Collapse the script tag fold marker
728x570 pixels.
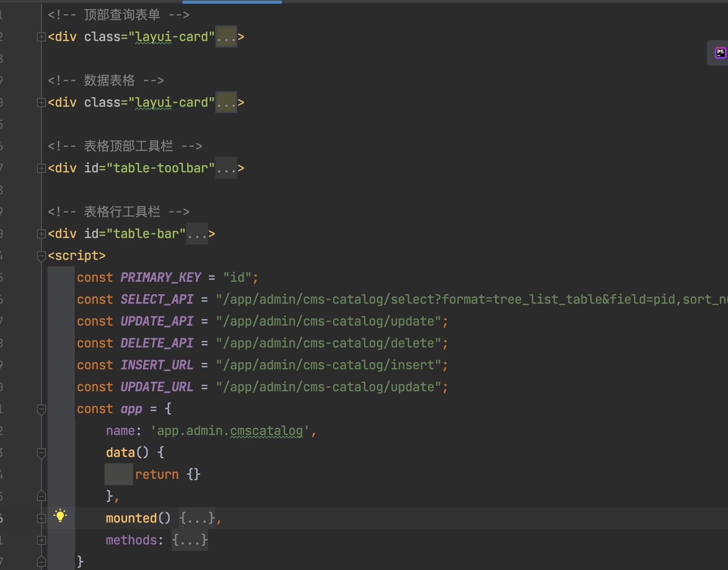[42, 256]
